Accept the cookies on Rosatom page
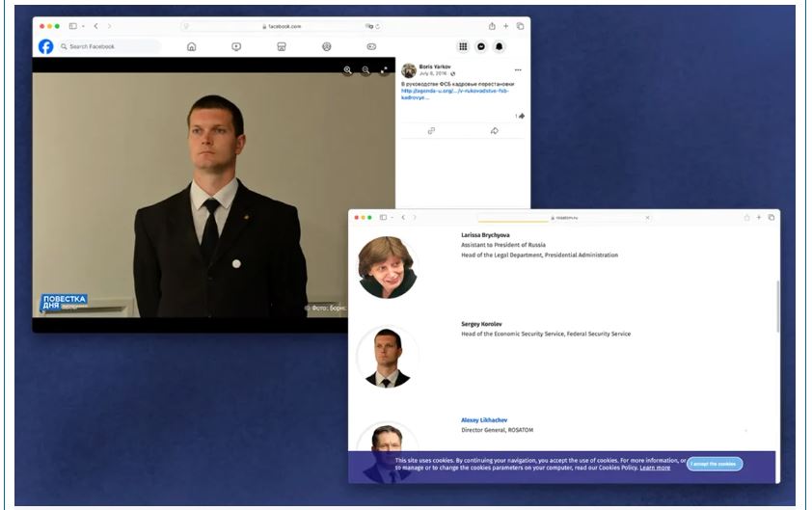The image size is (812, 510). (715, 464)
